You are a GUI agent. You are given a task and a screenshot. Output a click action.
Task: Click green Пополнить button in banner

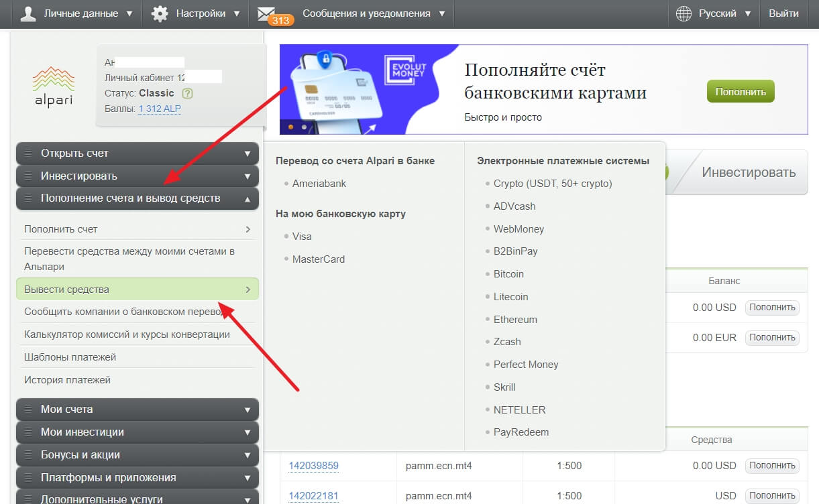click(x=741, y=91)
